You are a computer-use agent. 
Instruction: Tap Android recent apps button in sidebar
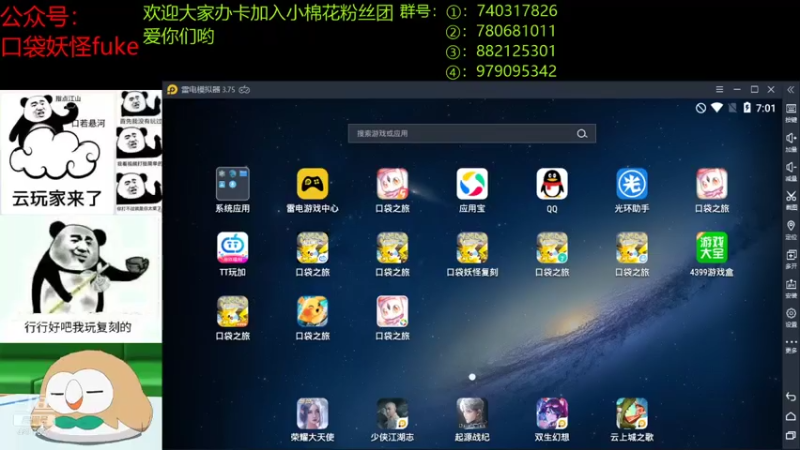[791, 435]
